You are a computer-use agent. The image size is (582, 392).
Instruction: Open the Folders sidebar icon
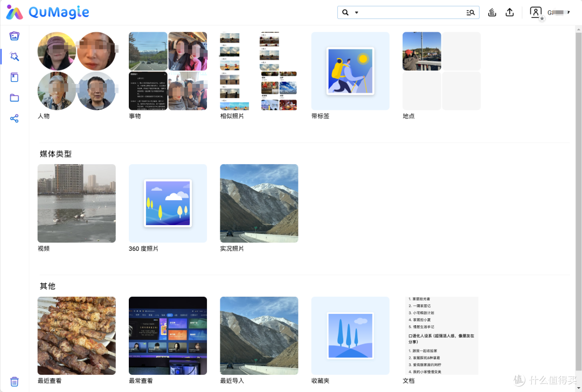coord(15,98)
